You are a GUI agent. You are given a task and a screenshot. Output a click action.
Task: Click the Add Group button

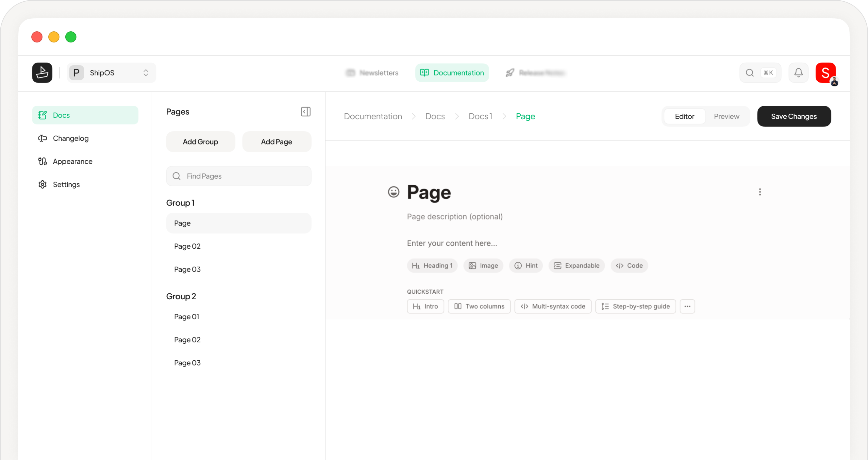[200, 141]
